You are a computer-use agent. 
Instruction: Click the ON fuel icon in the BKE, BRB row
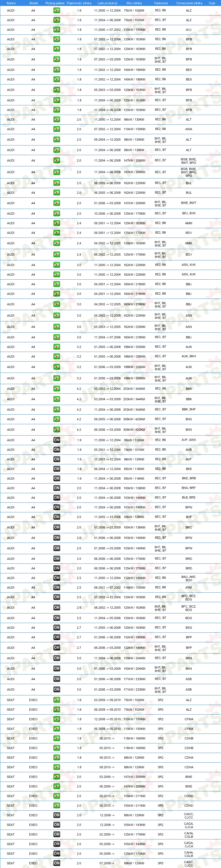[57, 478]
